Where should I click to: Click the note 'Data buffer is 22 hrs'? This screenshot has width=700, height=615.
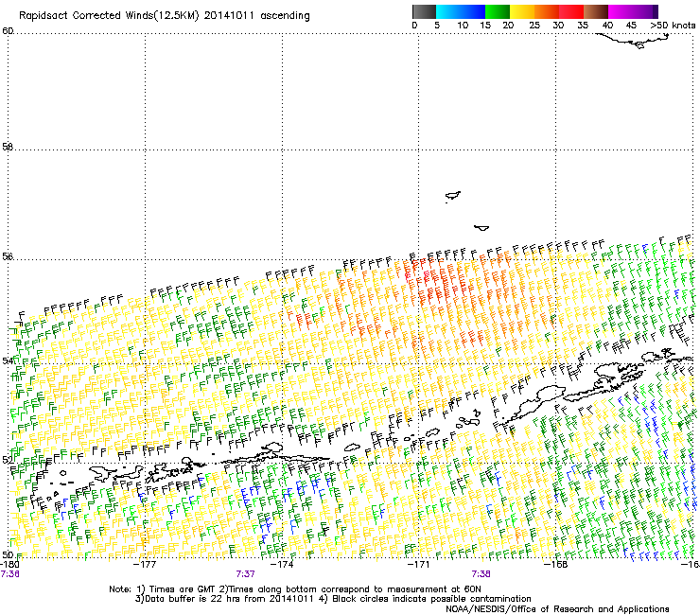[192, 599]
